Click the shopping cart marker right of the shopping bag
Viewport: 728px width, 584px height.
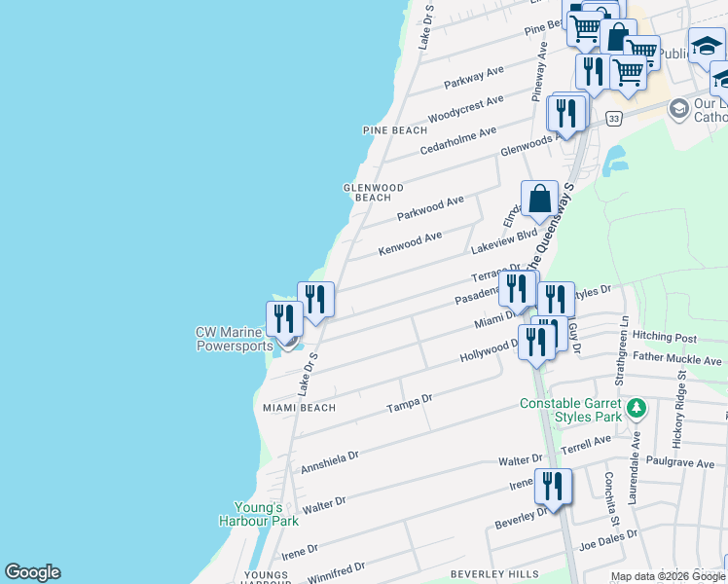[x=645, y=51]
